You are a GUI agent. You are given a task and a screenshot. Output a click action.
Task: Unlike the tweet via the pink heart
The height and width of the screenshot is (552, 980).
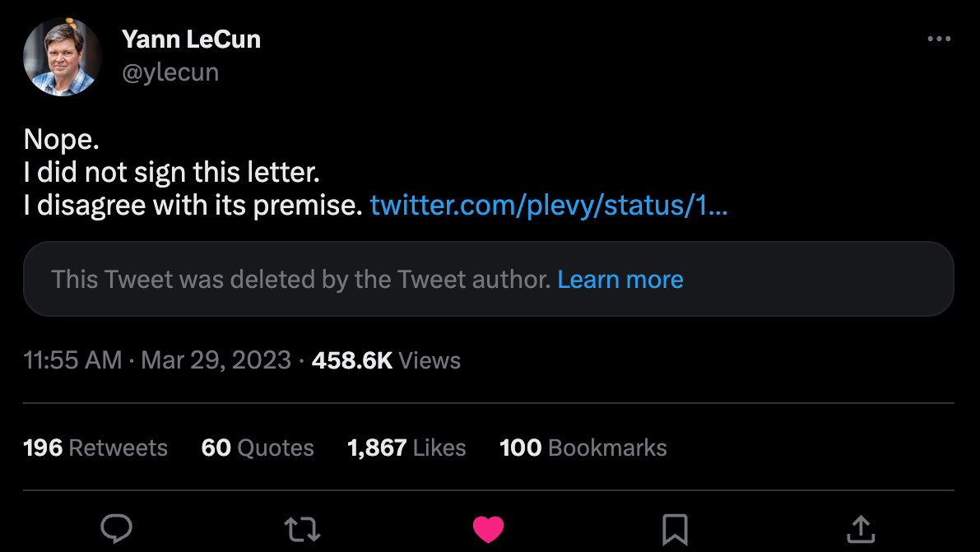click(x=488, y=528)
